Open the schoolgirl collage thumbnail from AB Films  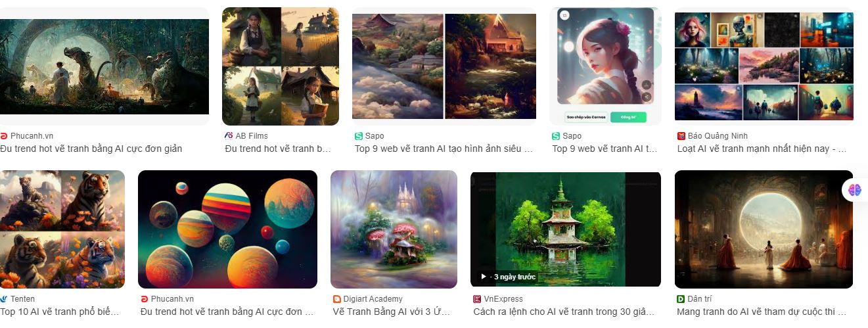(281, 66)
